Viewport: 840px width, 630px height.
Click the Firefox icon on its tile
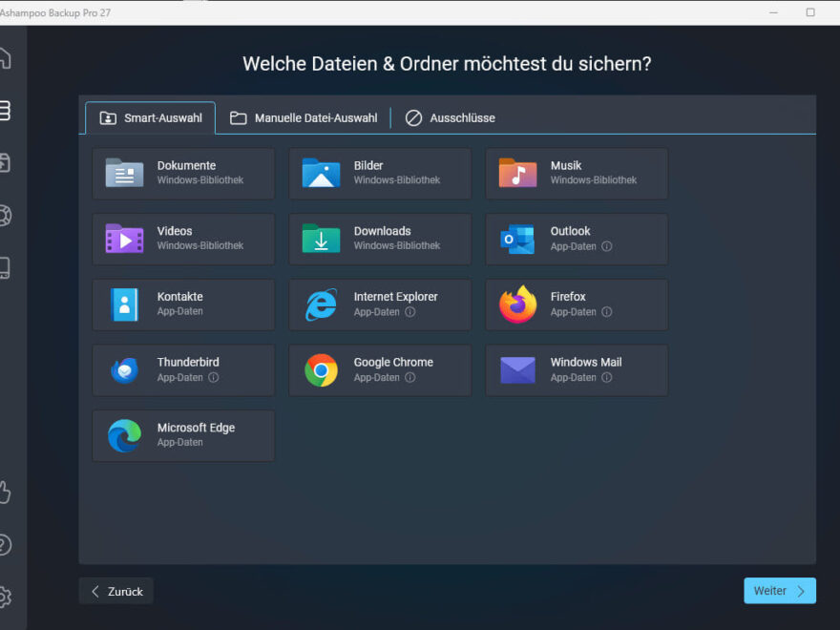click(516, 304)
